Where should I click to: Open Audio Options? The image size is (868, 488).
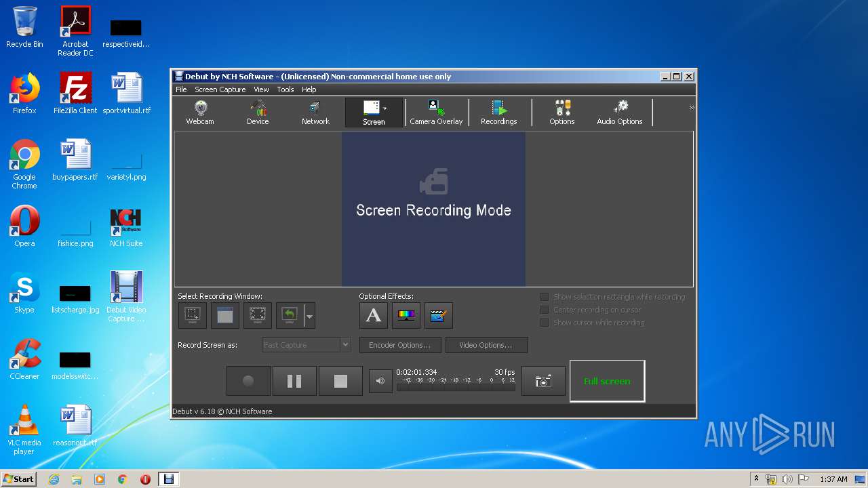[x=620, y=113]
